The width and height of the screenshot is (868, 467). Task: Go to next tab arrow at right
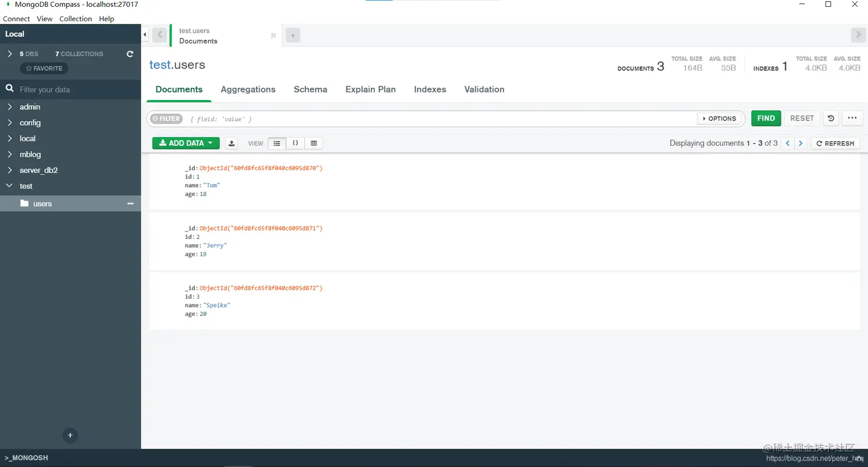tap(858, 35)
